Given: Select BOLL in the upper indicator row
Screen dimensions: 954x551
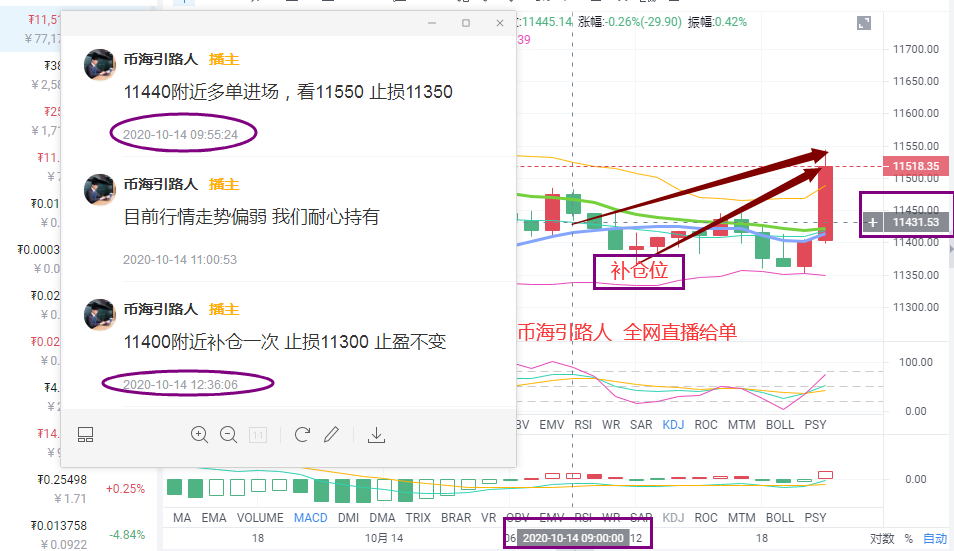Looking at the screenshot, I should [780, 425].
